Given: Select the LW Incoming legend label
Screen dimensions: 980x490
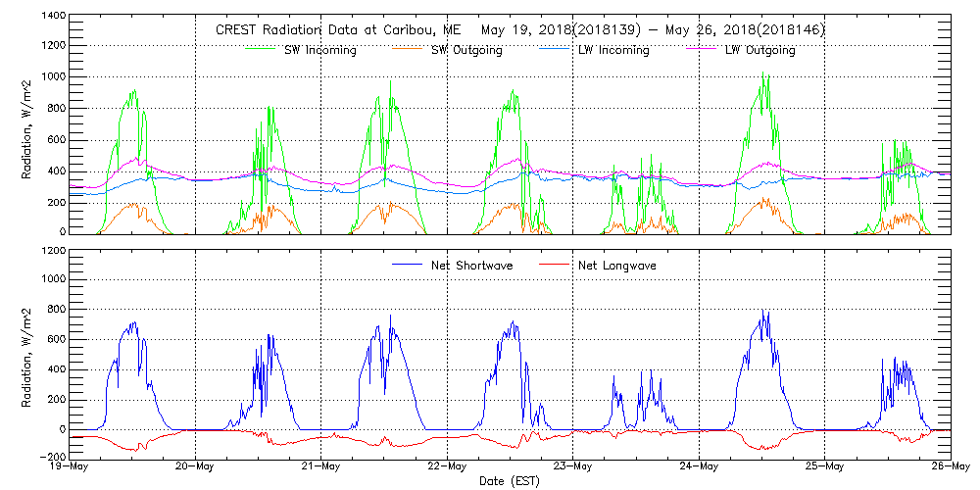Looking at the screenshot, I should click(x=613, y=50).
